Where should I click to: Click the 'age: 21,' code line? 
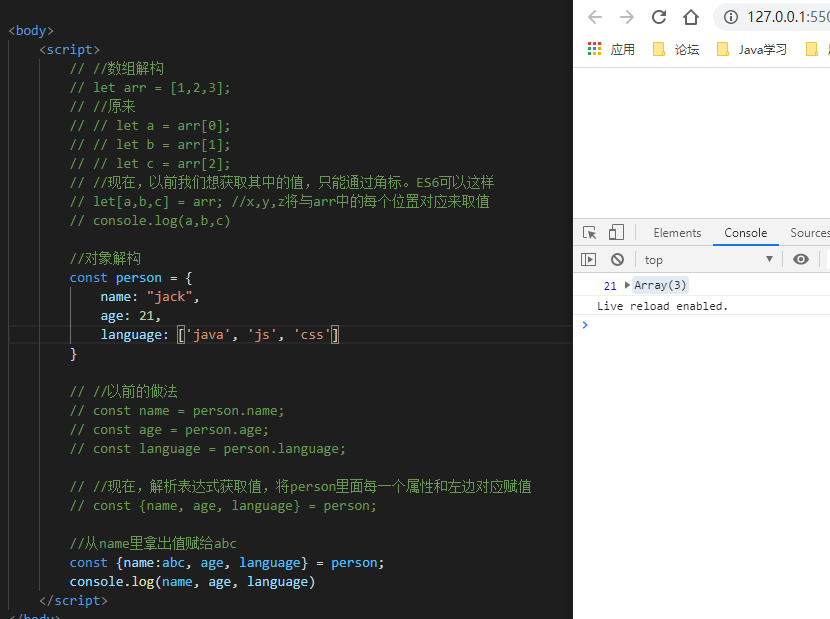coord(130,316)
